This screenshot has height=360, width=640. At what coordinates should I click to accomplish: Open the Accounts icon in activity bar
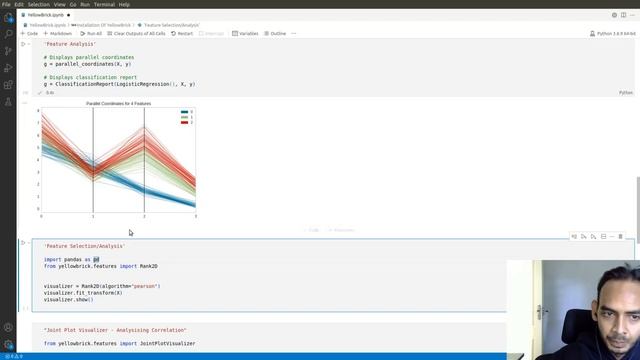pos(8,327)
